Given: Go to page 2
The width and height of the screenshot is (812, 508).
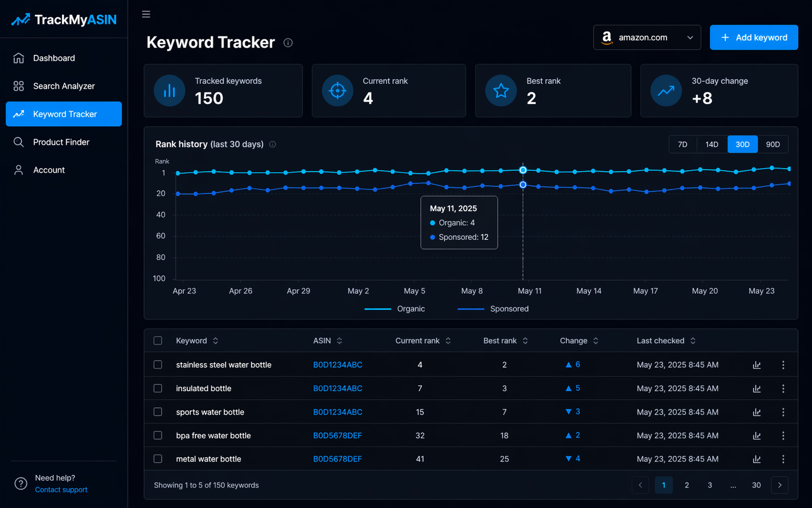Looking at the screenshot, I should coord(687,485).
